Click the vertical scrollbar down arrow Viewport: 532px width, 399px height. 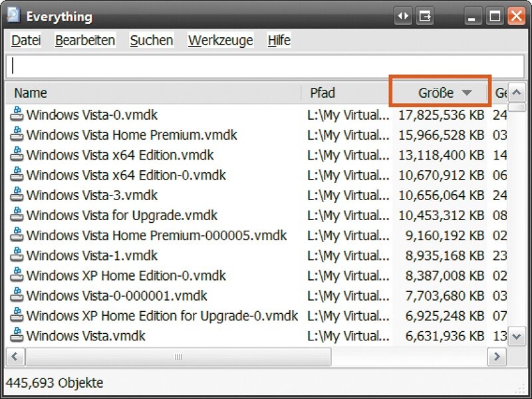(517, 336)
